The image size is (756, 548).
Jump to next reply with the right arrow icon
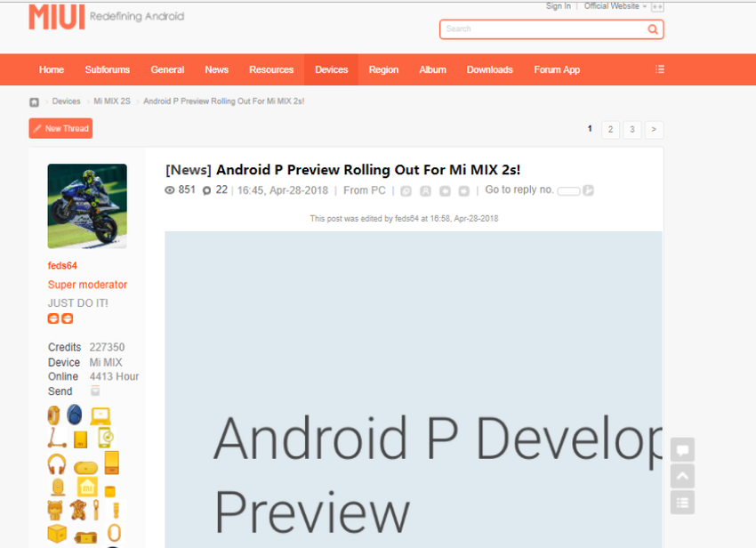tap(463, 190)
